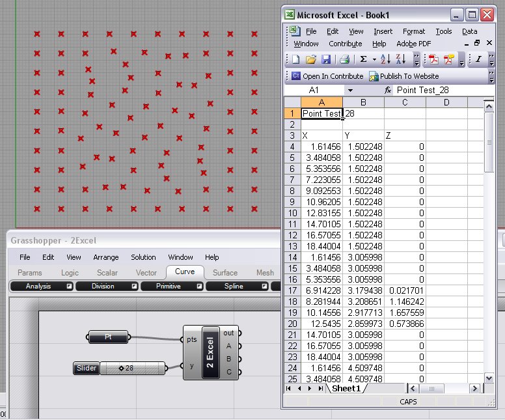Viewport: 505px width, 420px height.
Task: Go to last sheet with tab arrow
Action: coord(320,388)
